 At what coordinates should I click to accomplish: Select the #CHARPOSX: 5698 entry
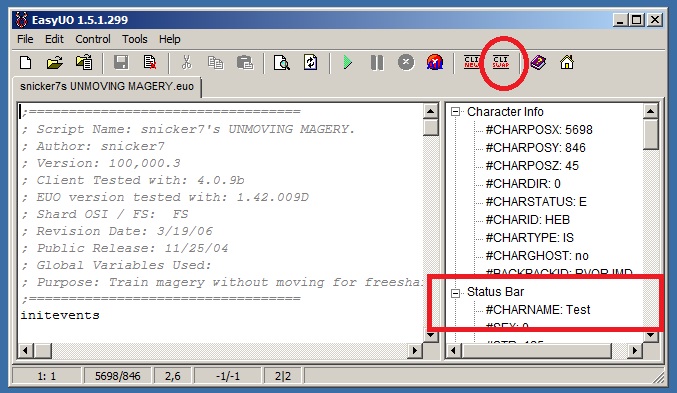[539, 130]
